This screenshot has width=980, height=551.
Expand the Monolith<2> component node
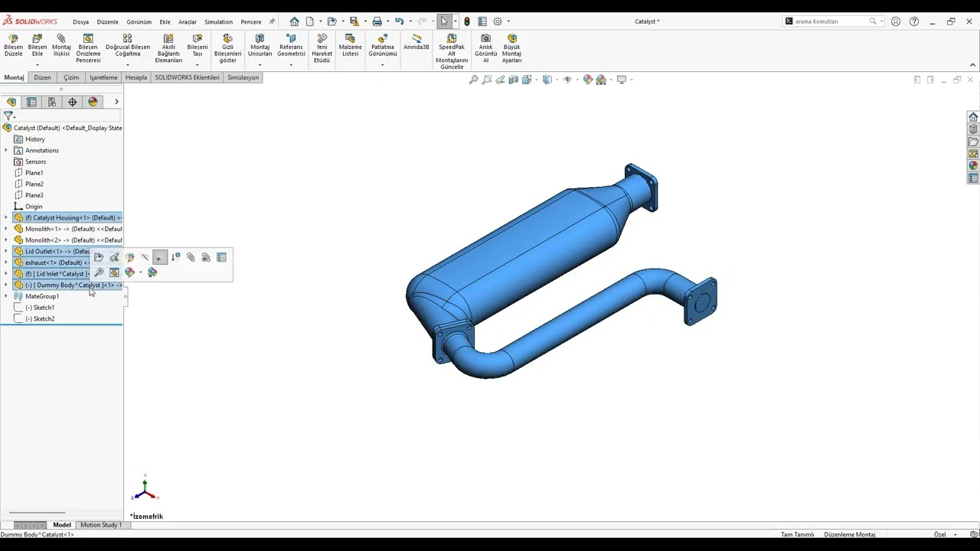(6, 240)
